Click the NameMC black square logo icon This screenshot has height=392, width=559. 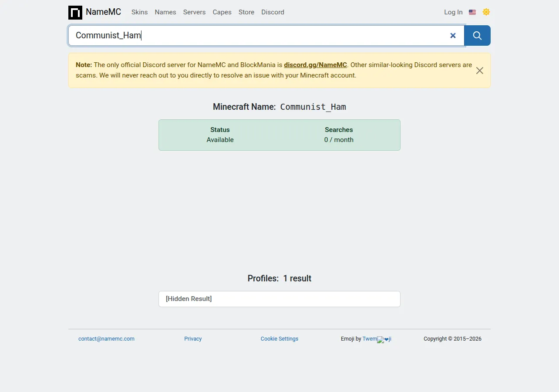pyautogui.click(x=75, y=12)
